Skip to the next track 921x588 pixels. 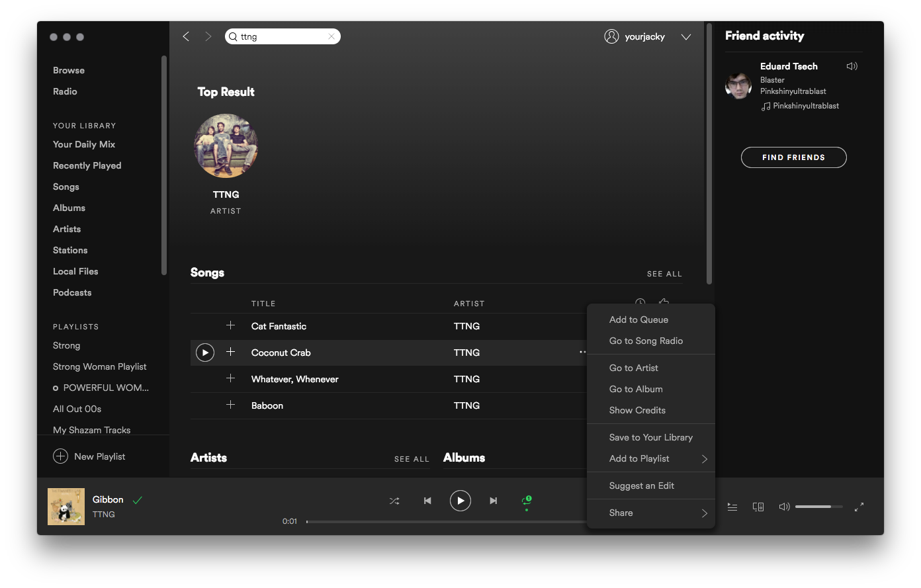[493, 501]
